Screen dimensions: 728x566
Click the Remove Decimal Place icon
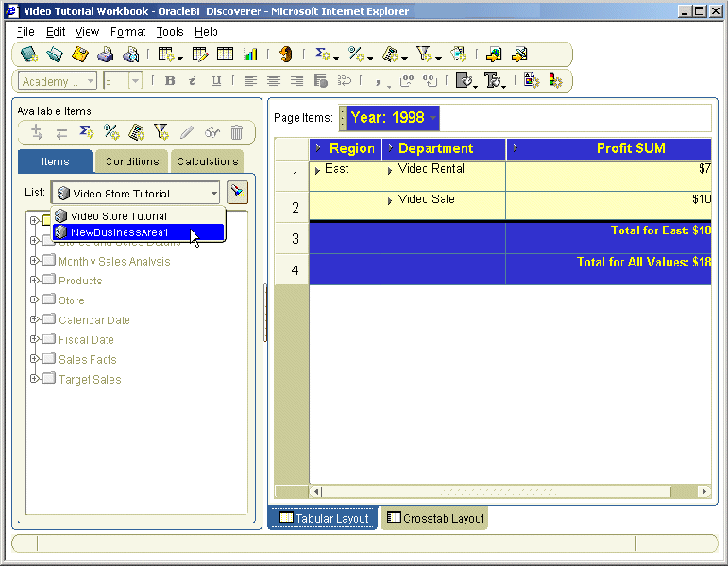click(x=430, y=81)
